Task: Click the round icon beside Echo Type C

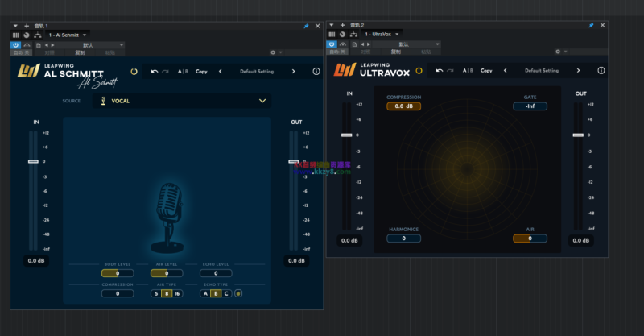Action: click(238, 293)
